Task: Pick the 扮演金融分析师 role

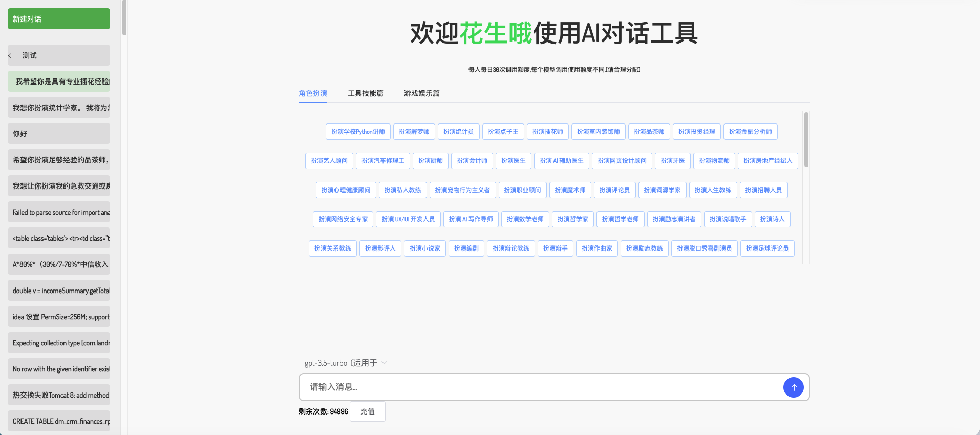Action: pos(750,132)
